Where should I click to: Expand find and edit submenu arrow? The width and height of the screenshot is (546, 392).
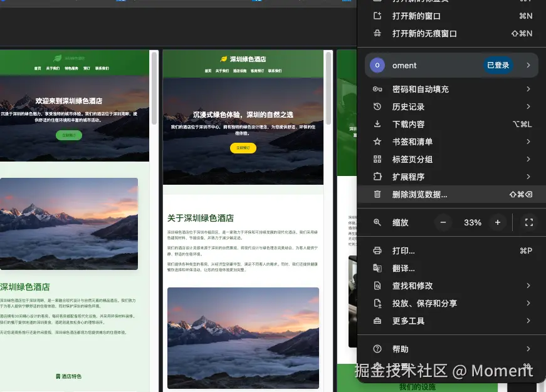[528, 286]
